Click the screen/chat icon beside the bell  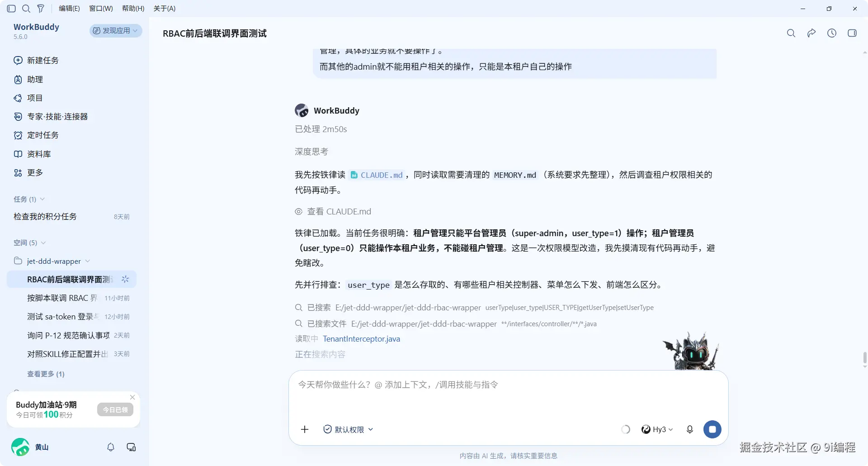click(x=131, y=447)
